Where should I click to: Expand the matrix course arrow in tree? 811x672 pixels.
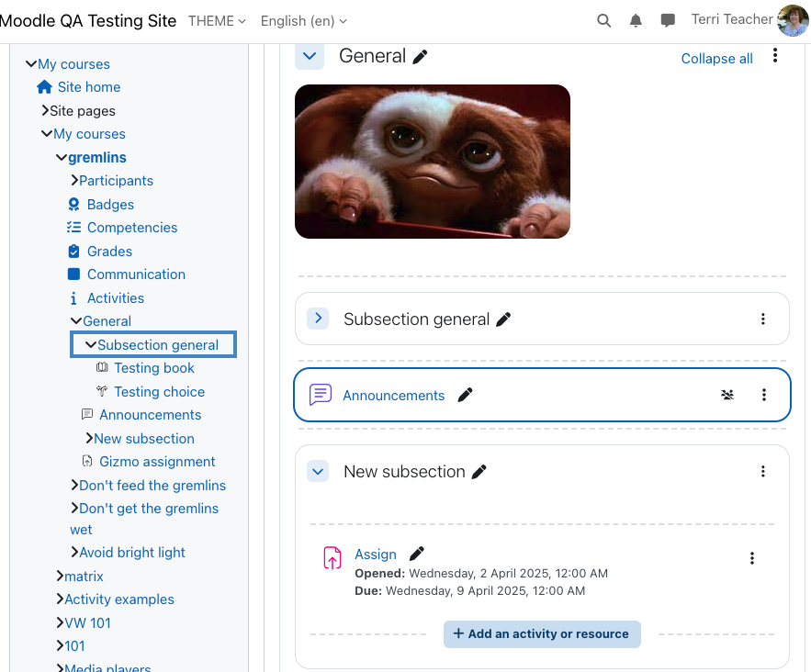pos(60,576)
